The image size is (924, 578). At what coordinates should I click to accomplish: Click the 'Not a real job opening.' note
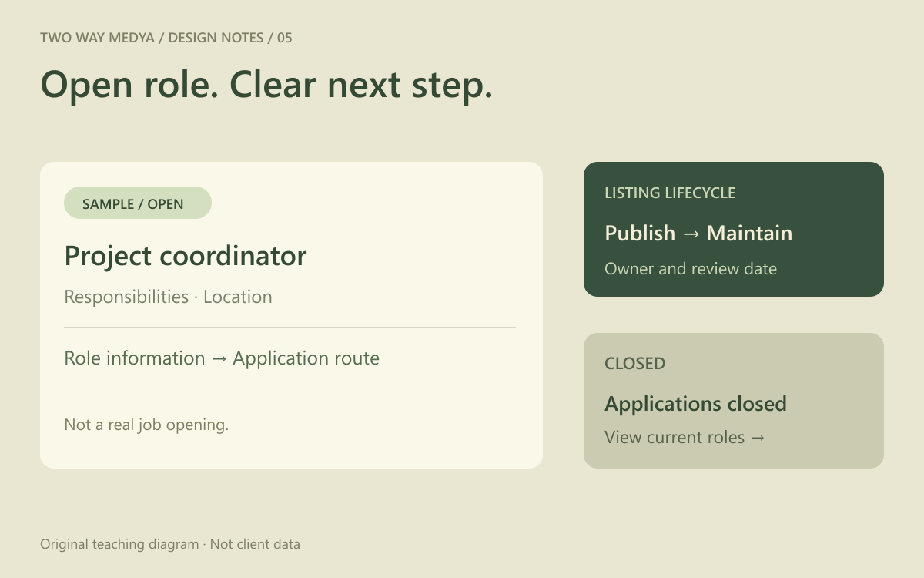tap(146, 425)
